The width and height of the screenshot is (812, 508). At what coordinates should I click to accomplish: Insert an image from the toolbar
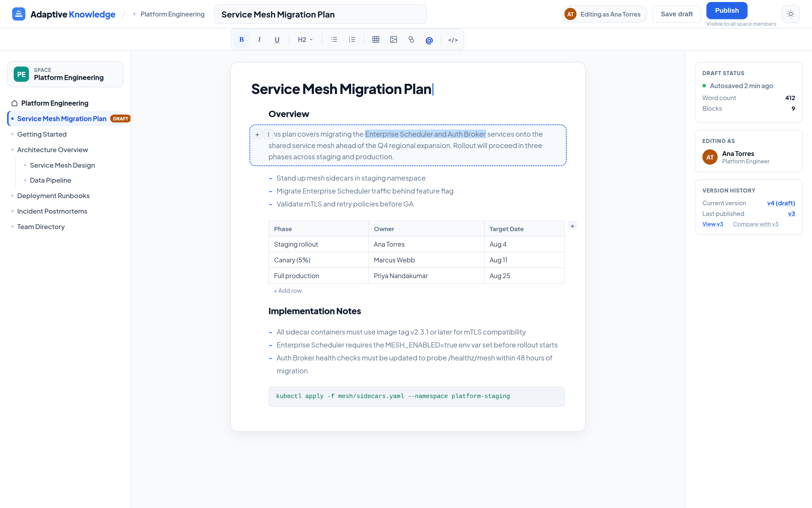tap(394, 40)
